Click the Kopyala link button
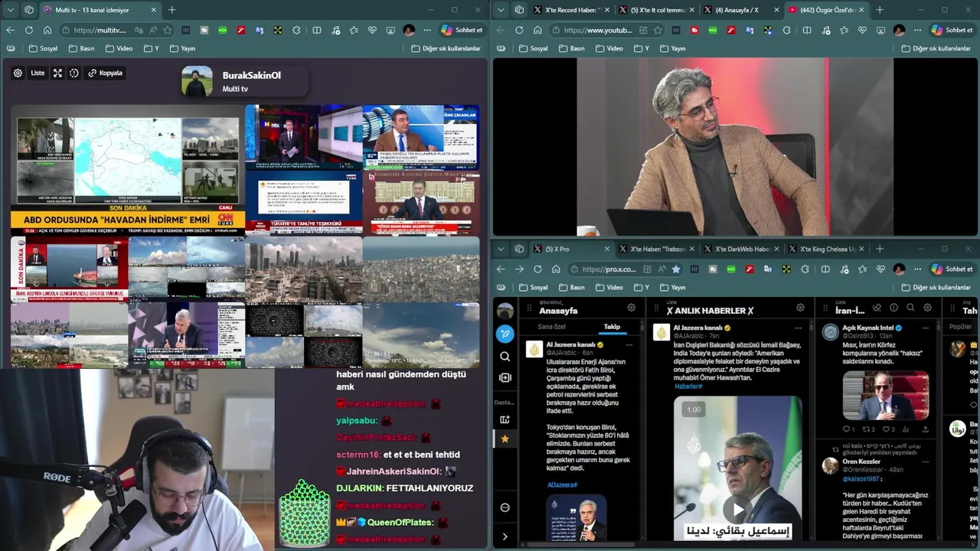Viewport: 980px width, 551px height. (x=105, y=73)
